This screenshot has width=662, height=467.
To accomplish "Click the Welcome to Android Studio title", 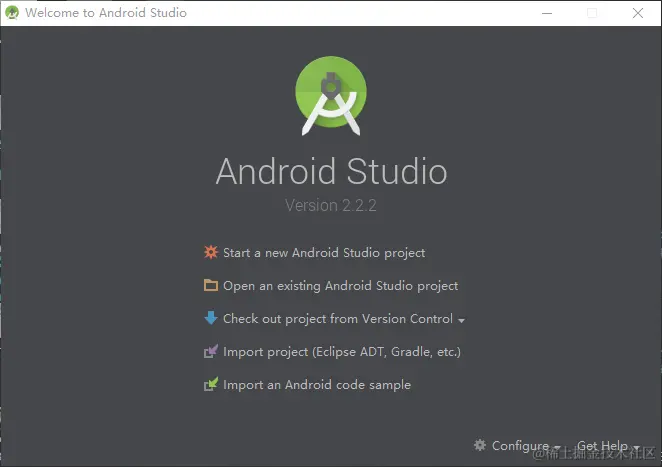I will pos(106,13).
